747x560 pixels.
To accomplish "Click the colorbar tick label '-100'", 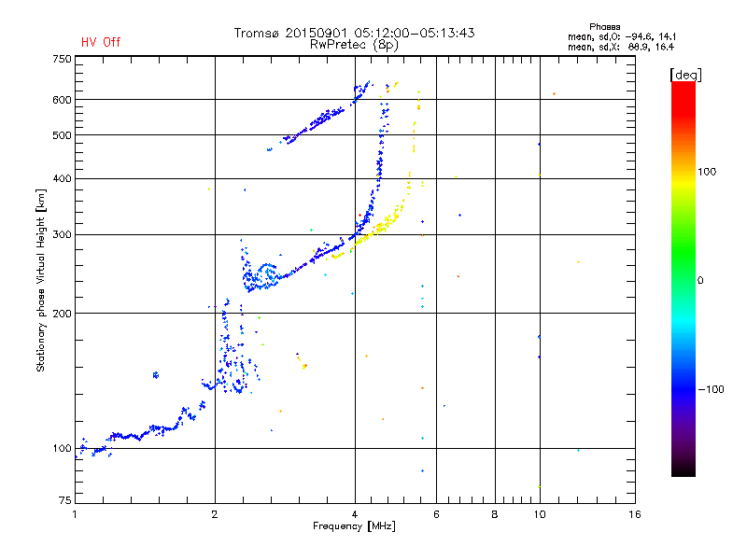I will [711, 389].
